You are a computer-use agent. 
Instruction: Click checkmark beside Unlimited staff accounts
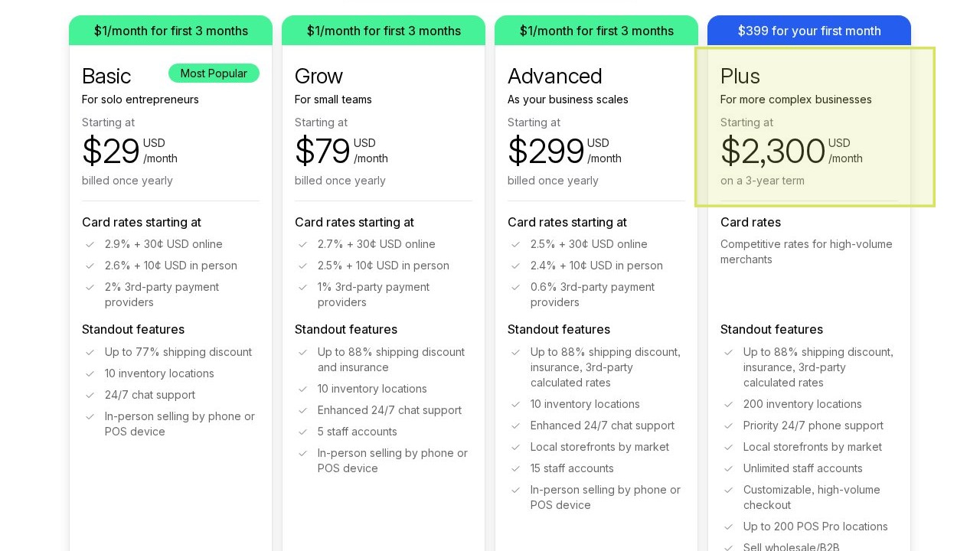pyautogui.click(x=728, y=468)
